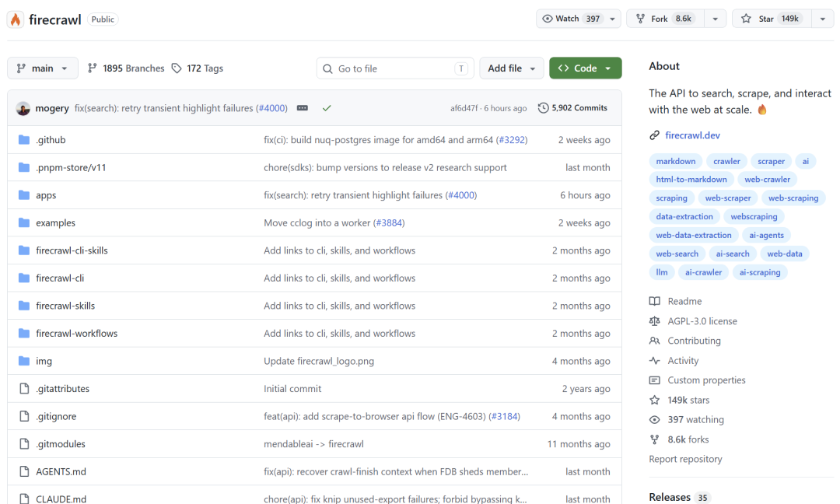
Task: Click the firecrawl repository name
Action: coord(54,19)
